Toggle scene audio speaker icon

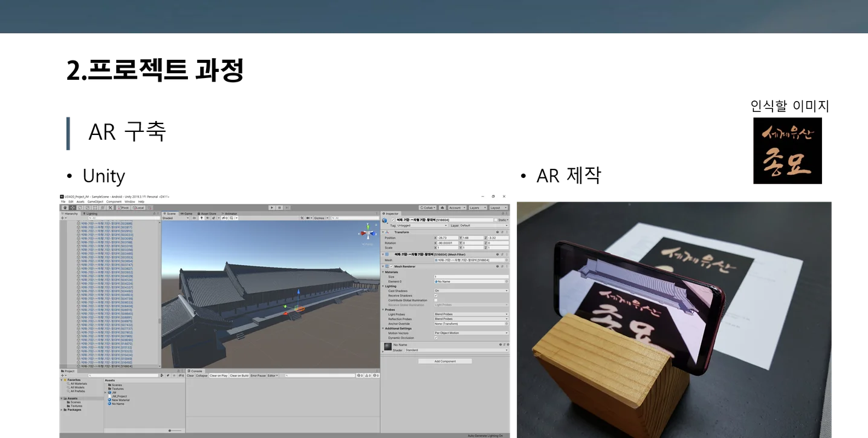(x=207, y=218)
